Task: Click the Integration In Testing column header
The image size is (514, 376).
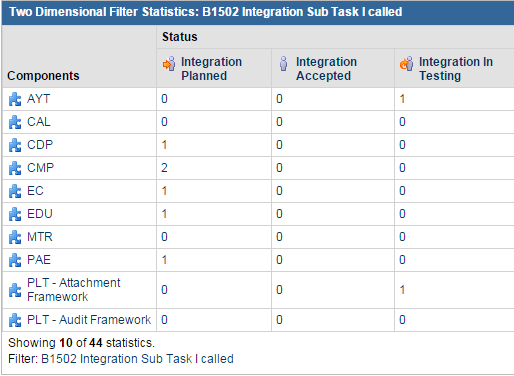Action: [x=456, y=69]
